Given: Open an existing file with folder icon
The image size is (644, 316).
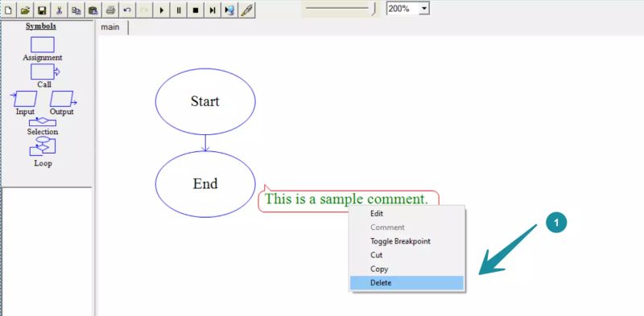Looking at the screenshot, I should point(25,10).
